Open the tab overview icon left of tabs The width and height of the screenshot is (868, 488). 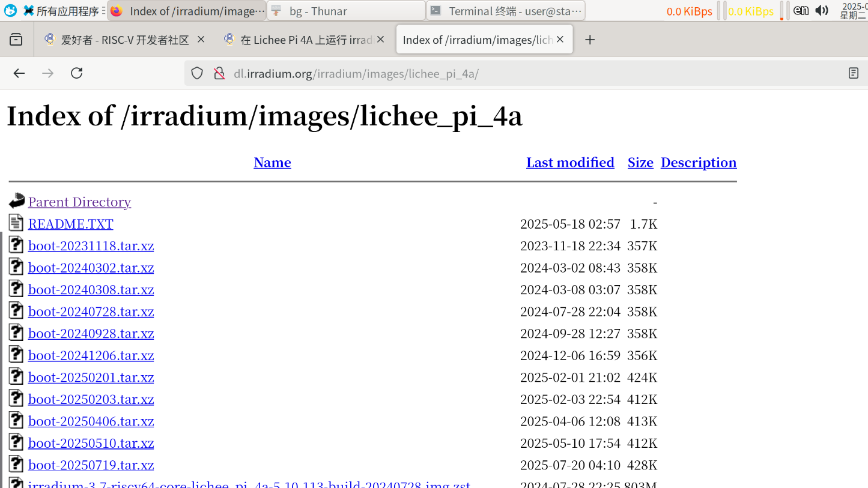(x=16, y=40)
